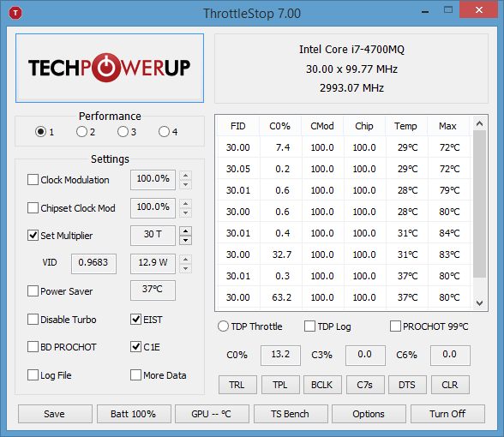This screenshot has width=504, height=437.
Task: Close the ThrottleStop window
Action: click(478, 10)
